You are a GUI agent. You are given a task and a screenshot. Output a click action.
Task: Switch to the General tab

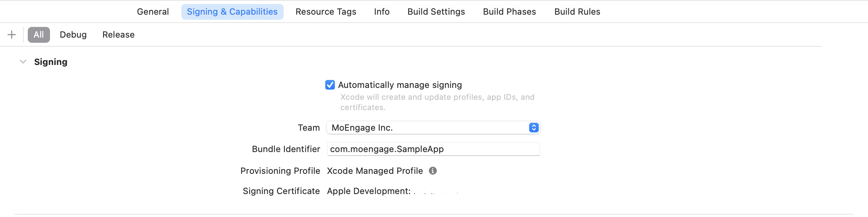tap(153, 12)
